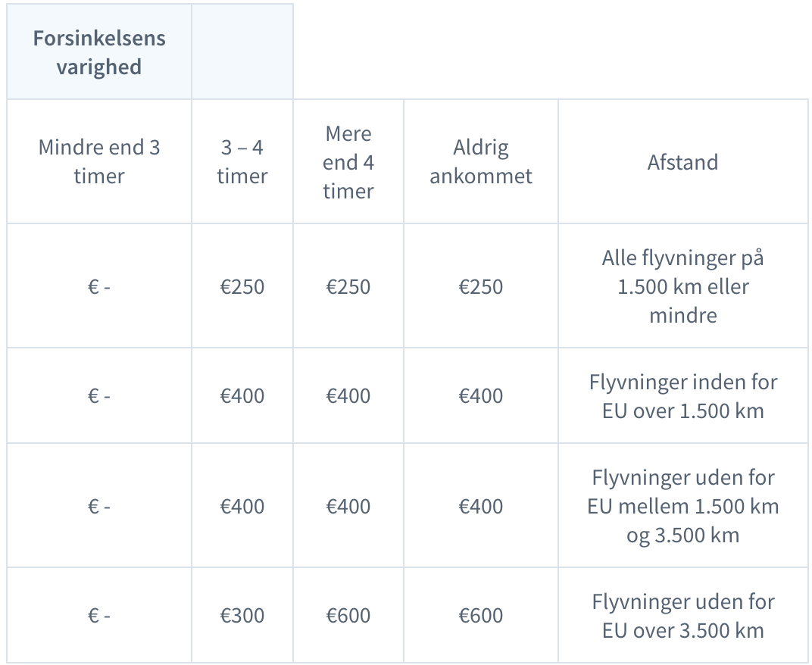Select the "Mere end 4 timer" heading
This screenshot has width=812, height=665.
(x=348, y=161)
